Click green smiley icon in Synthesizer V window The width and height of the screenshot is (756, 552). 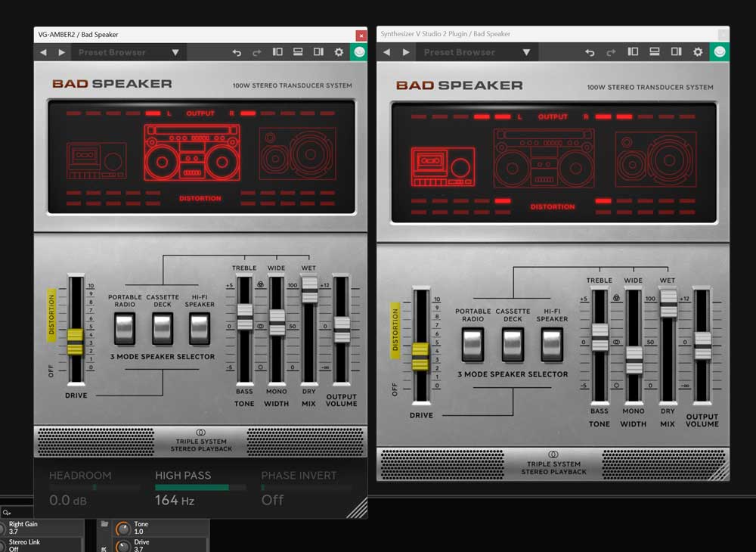(719, 52)
